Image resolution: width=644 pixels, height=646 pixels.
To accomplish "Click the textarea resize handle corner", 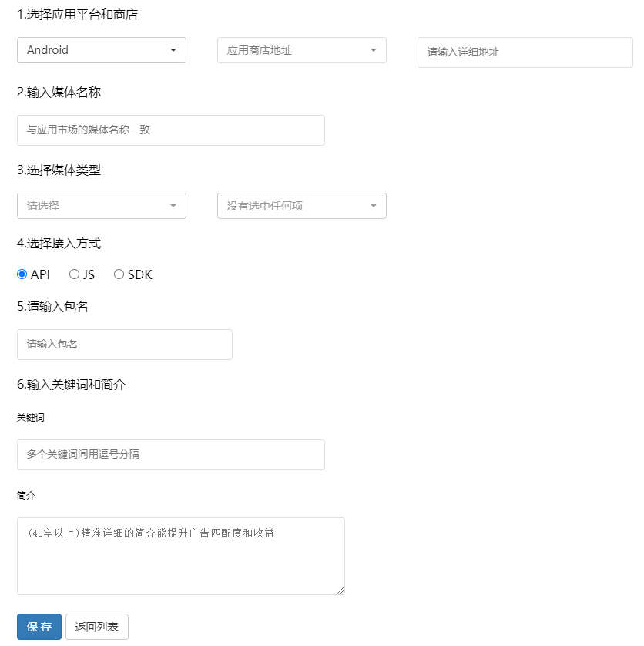I will (340, 590).
